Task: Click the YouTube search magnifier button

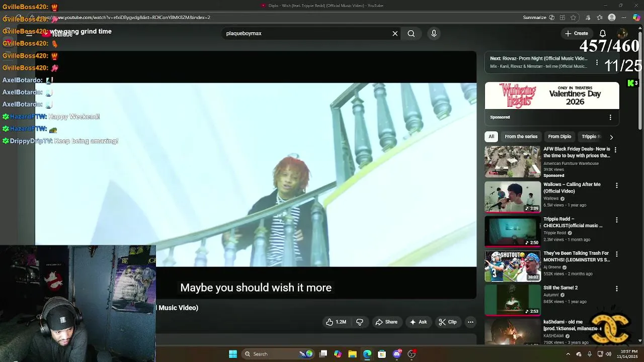Action: (411, 34)
